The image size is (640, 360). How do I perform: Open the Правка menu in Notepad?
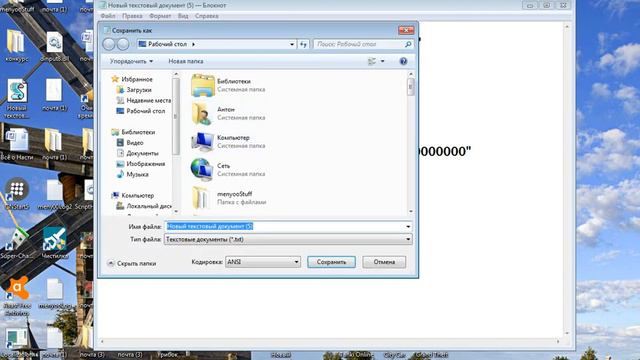[132, 16]
